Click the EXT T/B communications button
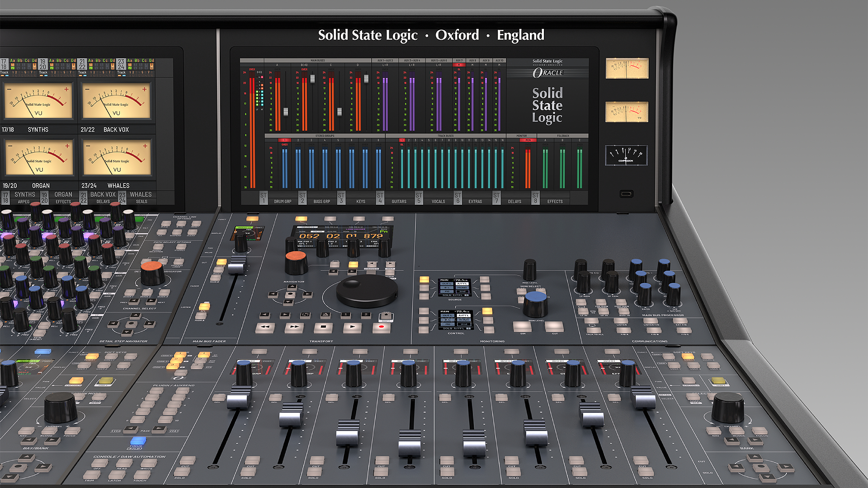The height and width of the screenshot is (488, 868). 680,320
